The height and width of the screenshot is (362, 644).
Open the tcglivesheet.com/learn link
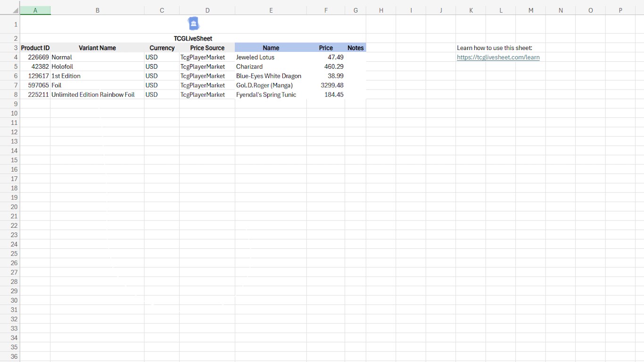(498, 57)
